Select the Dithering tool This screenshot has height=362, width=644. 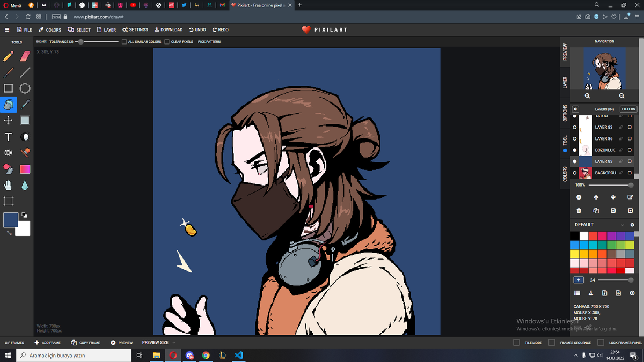pos(9,153)
